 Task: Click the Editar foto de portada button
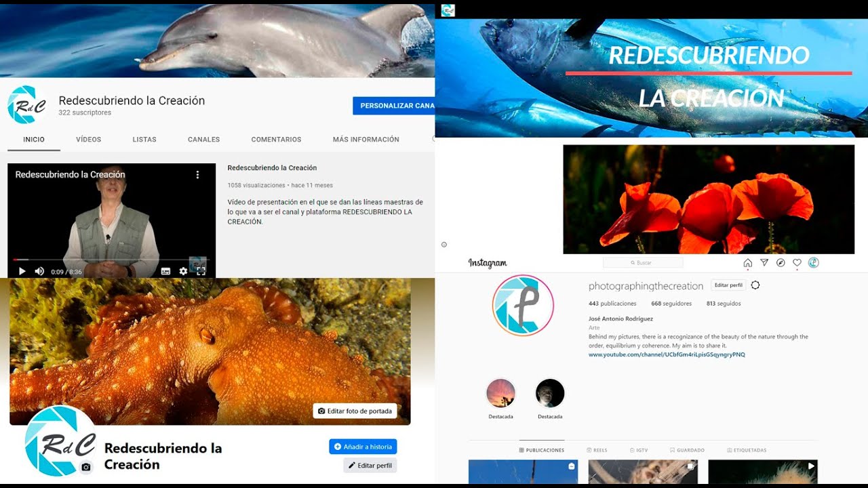(x=355, y=411)
